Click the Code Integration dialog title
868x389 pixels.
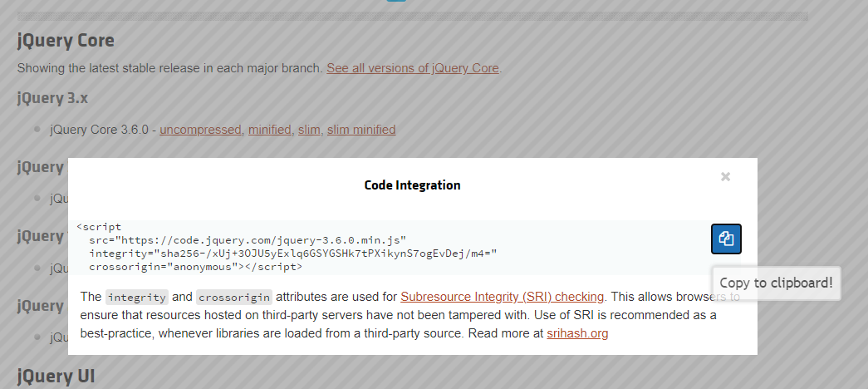[x=413, y=185]
